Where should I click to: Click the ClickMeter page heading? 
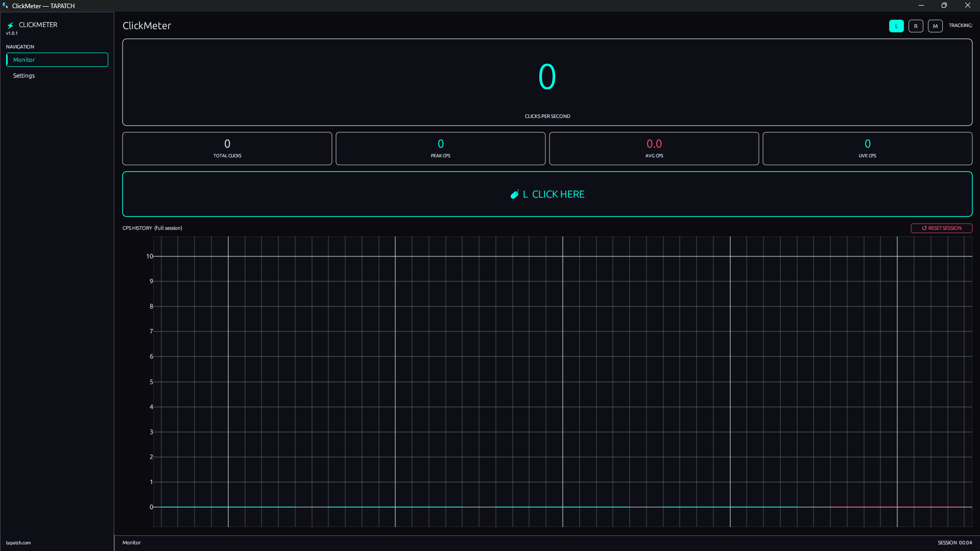(147, 26)
